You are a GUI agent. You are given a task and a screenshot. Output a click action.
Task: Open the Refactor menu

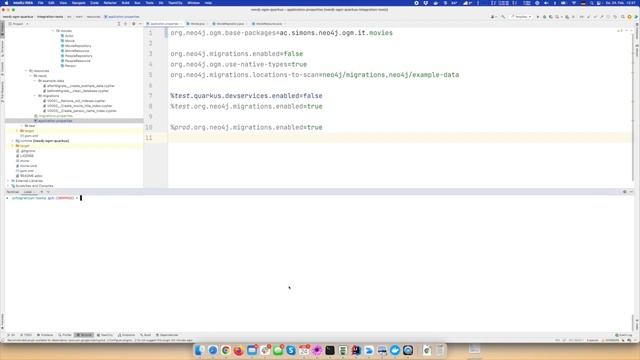[x=110, y=3]
